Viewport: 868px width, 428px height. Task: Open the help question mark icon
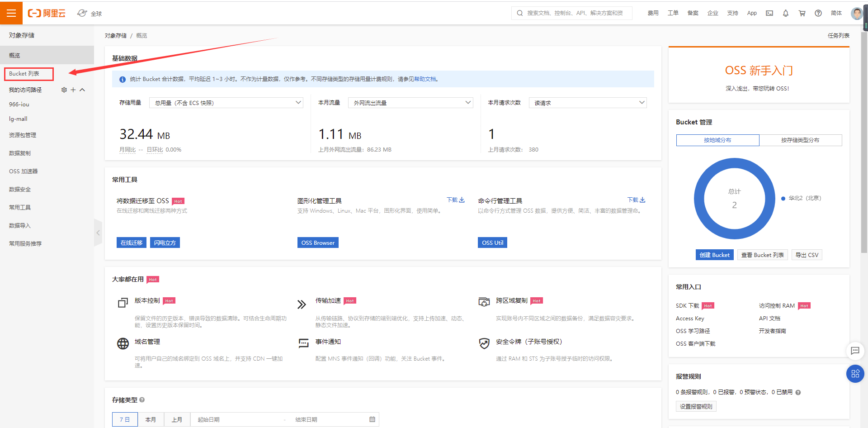pyautogui.click(x=818, y=13)
